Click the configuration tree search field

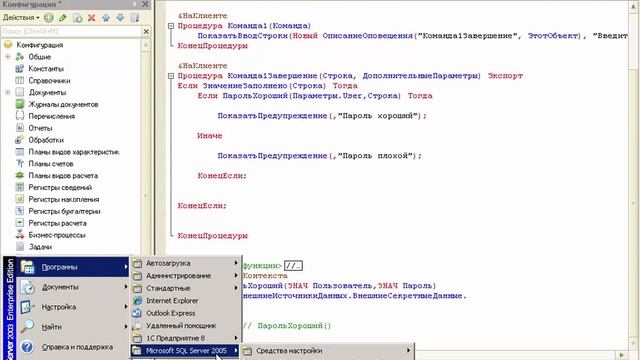[71, 31]
